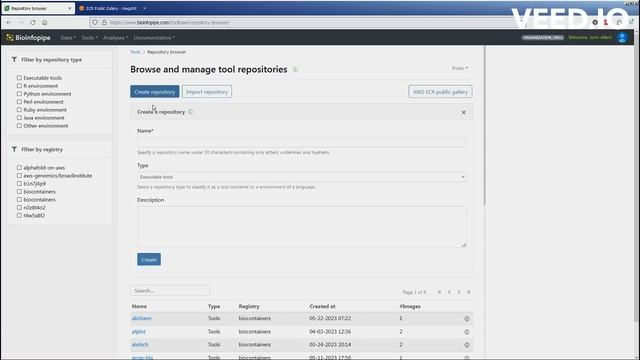The image size is (640, 360).
Task: Click the funnel icon by Filter by registry
Action: (14, 149)
